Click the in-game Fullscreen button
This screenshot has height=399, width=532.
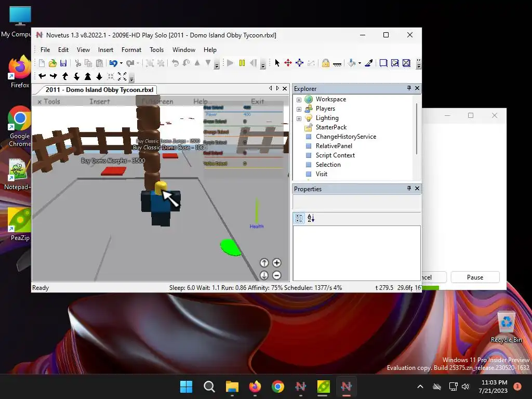coord(157,101)
